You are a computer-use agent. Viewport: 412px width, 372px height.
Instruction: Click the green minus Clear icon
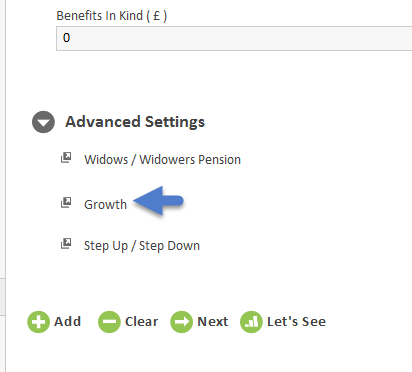[109, 322]
